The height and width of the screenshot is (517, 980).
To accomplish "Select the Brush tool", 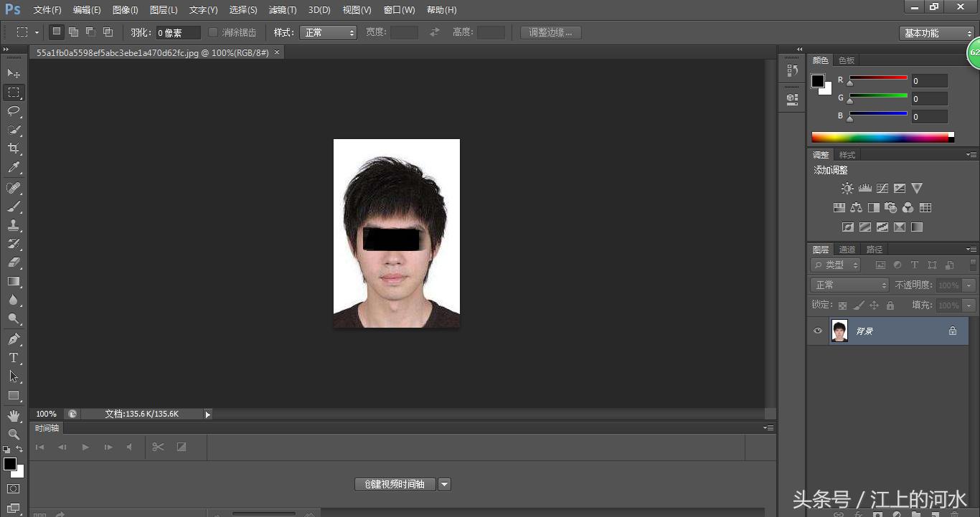I will pyautogui.click(x=14, y=206).
